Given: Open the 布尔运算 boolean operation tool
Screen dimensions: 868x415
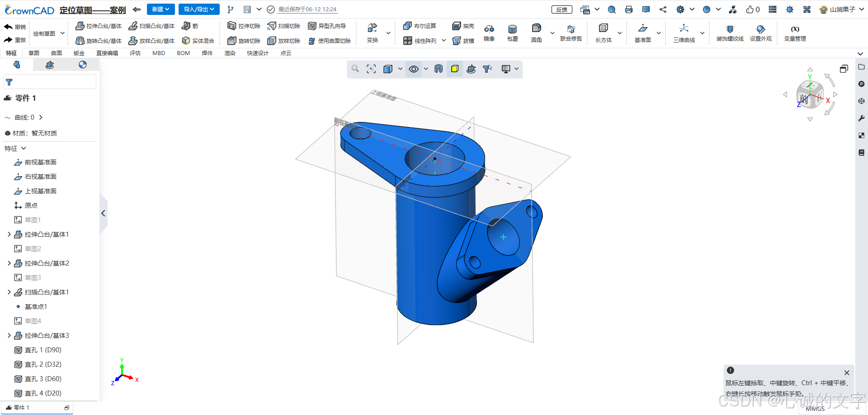Looking at the screenshot, I should [x=420, y=26].
